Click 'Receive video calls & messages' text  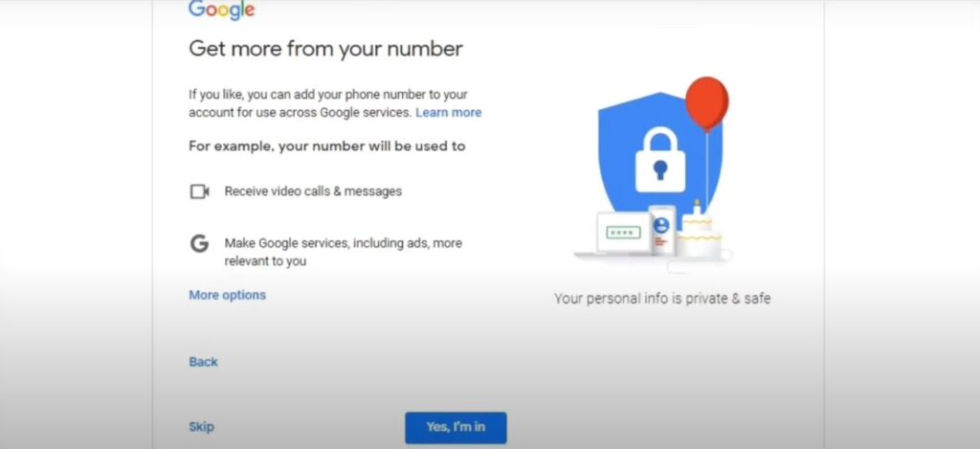pyautogui.click(x=313, y=191)
